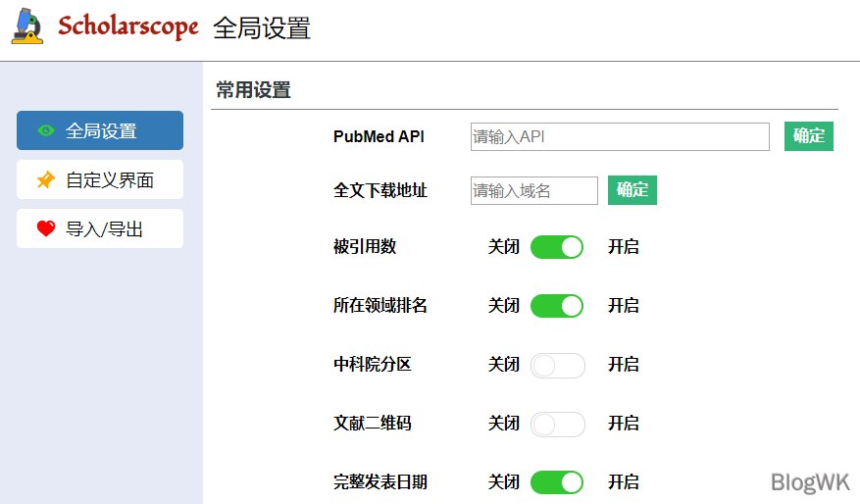The width and height of the screenshot is (860, 504).
Task: Focus the PubMed API input field
Action: pyautogui.click(x=619, y=136)
